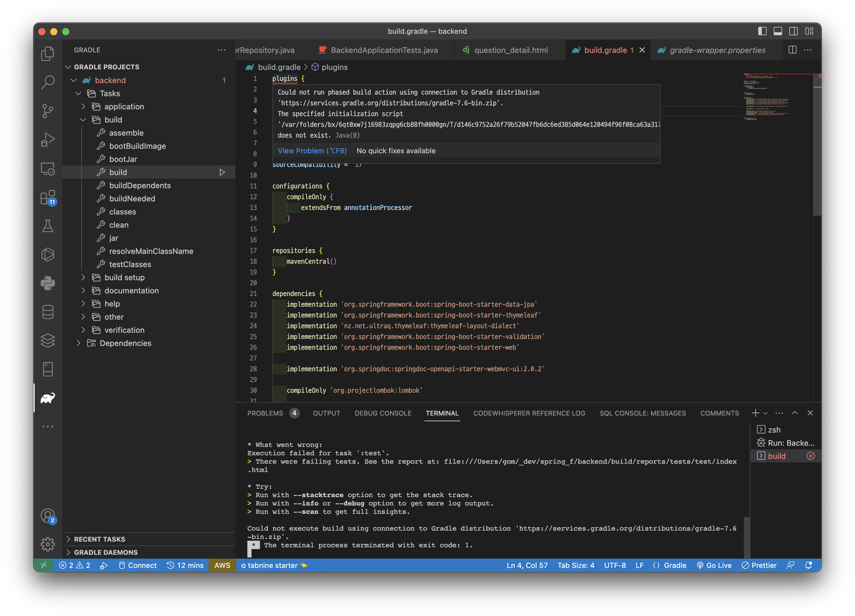The width and height of the screenshot is (855, 616).
Task: Kill the build terminal process
Action: click(810, 456)
